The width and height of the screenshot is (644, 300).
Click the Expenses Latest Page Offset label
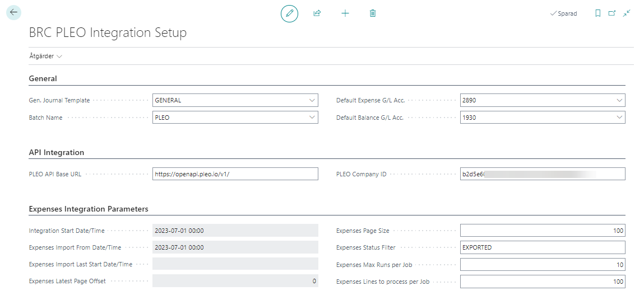tap(67, 281)
